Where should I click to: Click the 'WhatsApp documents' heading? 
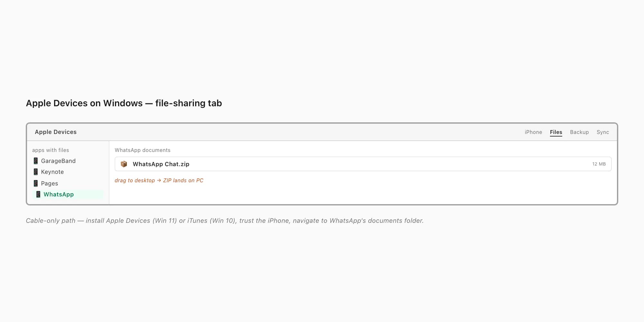point(143,150)
